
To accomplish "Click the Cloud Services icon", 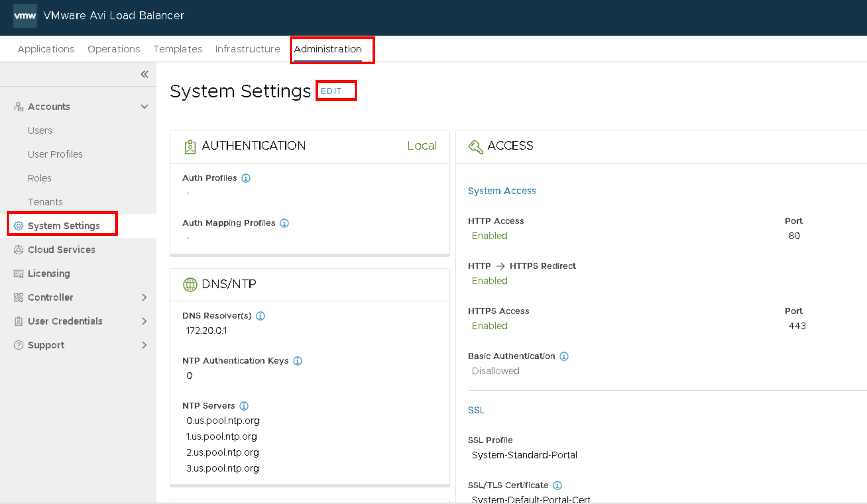I will pos(19,250).
